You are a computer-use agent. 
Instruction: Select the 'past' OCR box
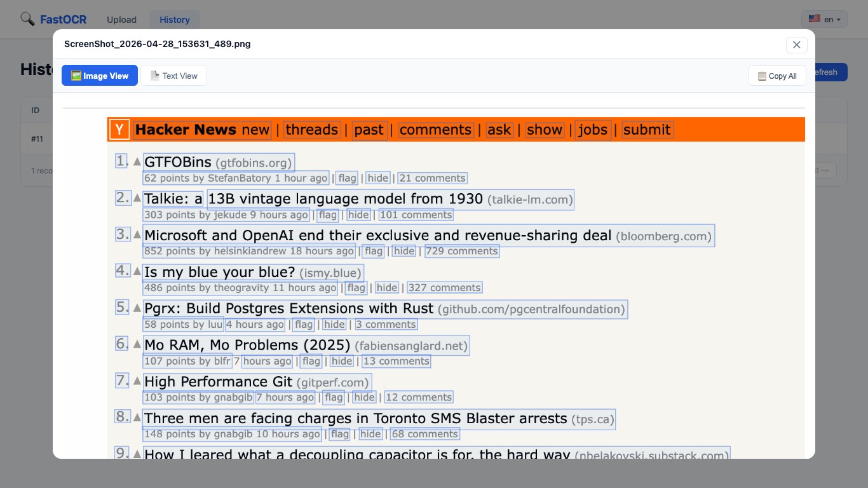369,130
